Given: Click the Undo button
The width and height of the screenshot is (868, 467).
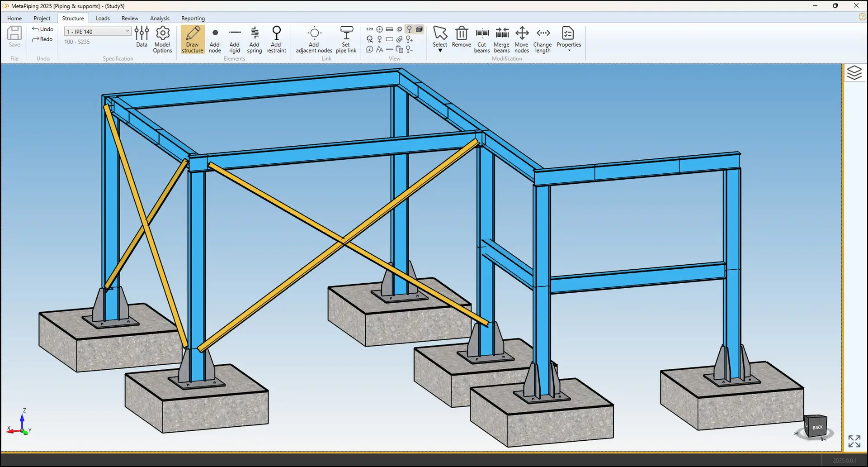Looking at the screenshot, I should pos(42,29).
